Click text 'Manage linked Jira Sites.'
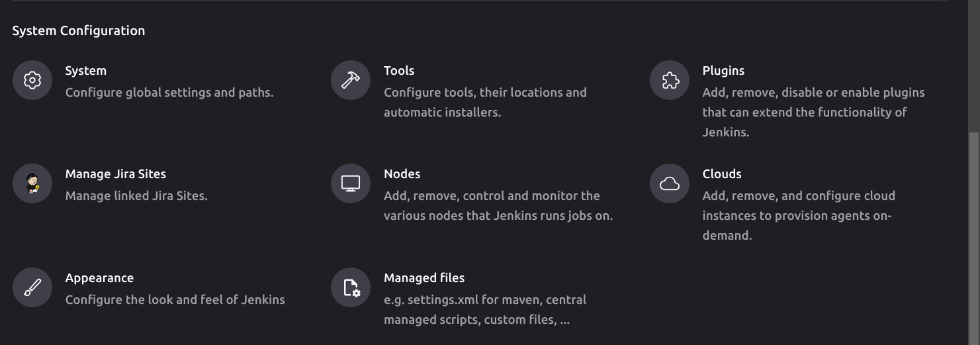The height and width of the screenshot is (345, 980). (136, 196)
